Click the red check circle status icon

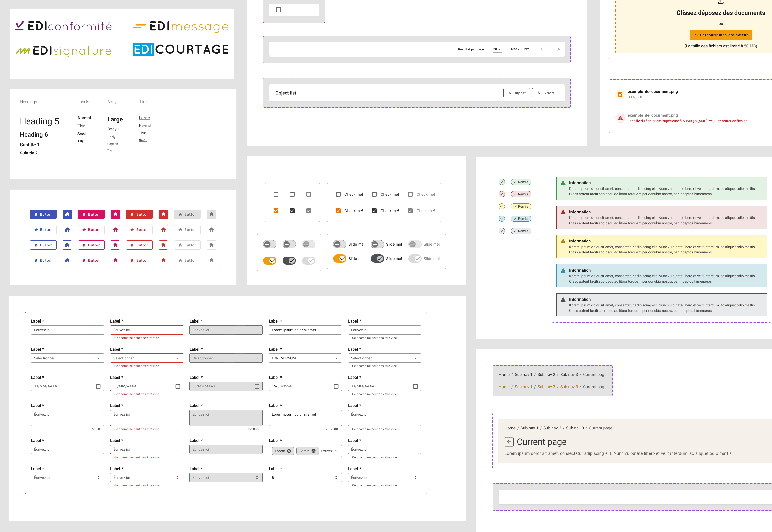click(x=501, y=194)
